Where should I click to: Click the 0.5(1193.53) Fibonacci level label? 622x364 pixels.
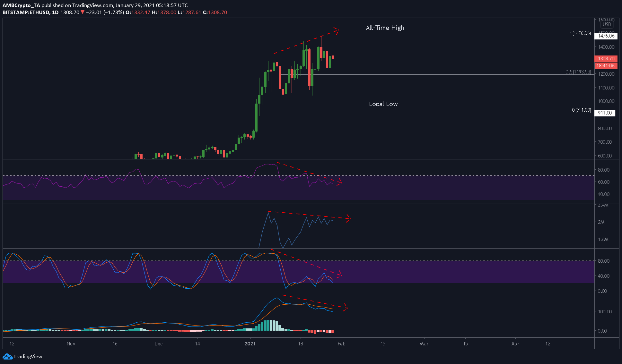tap(578, 72)
